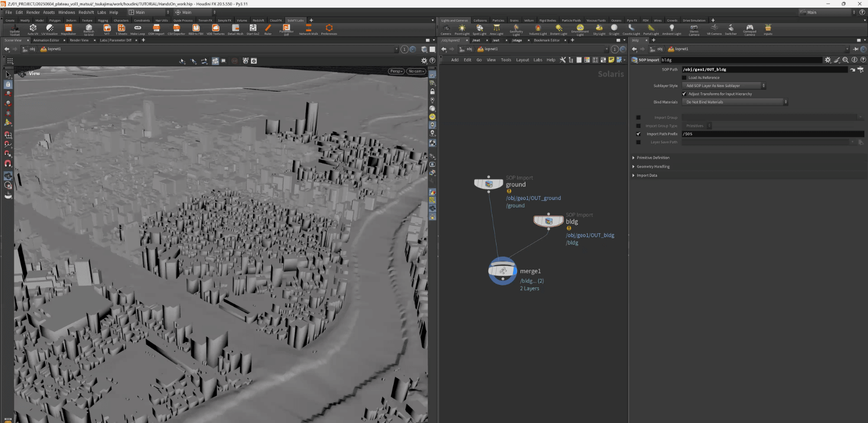Click the Labs Ruler shelf tool

coord(268,29)
